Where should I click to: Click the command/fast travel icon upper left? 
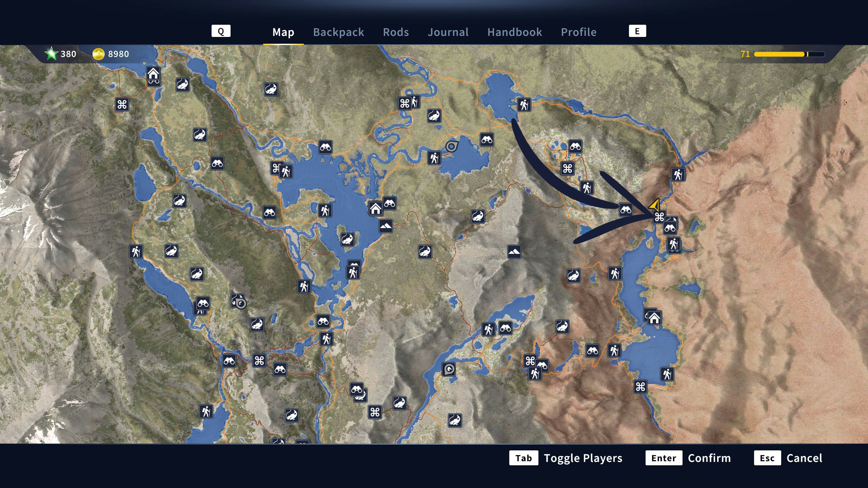point(122,104)
